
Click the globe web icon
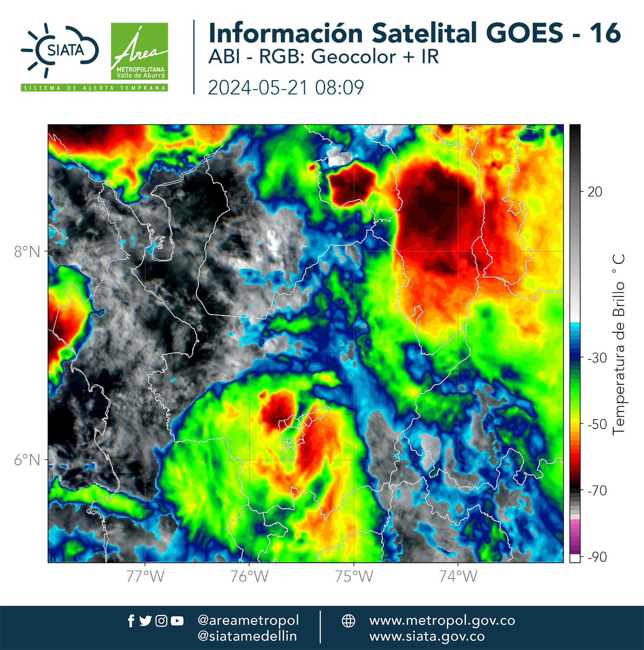[348, 621]
